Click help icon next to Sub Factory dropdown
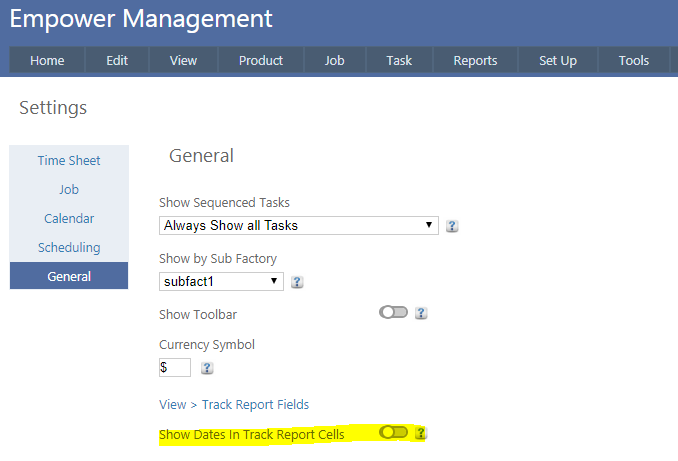 (297, 282)
